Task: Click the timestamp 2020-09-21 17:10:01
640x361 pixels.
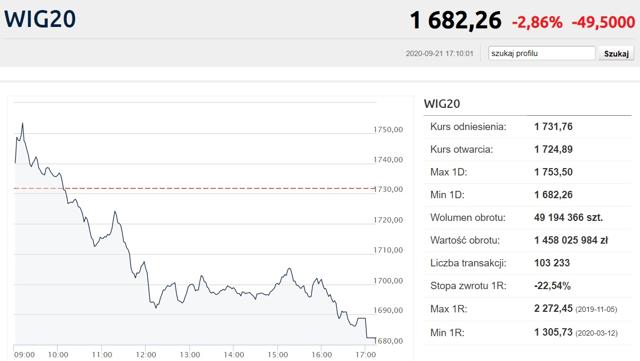Action: [440, 53]
